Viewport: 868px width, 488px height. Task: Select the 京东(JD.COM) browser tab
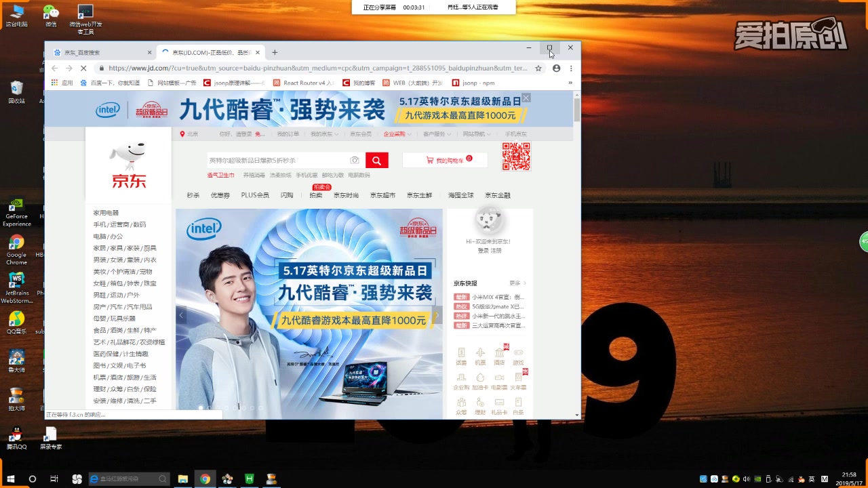210,52
